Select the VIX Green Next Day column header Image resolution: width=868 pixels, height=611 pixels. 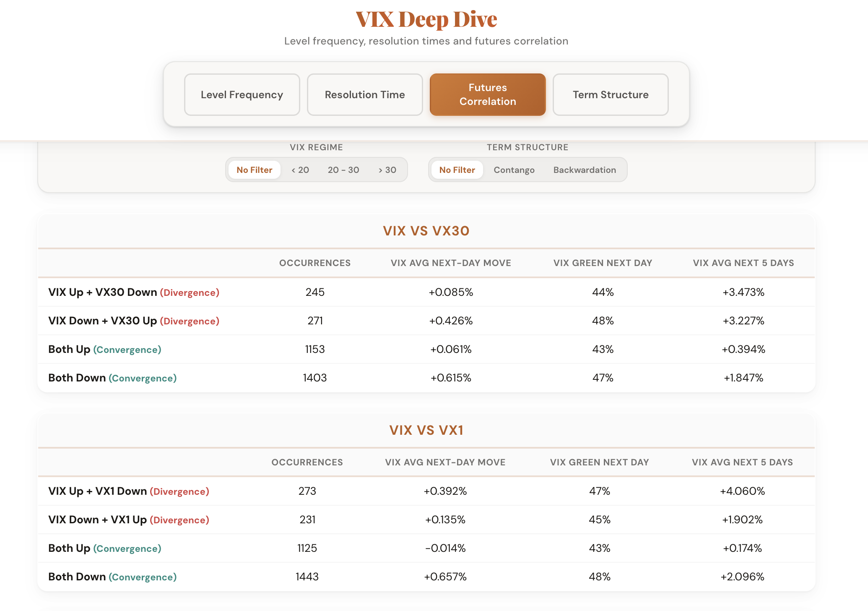[x=603, y=263]
